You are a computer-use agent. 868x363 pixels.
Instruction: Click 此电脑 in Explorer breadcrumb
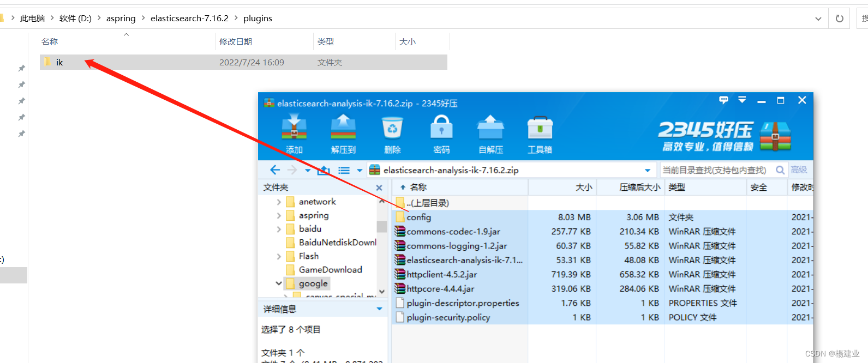33,19
